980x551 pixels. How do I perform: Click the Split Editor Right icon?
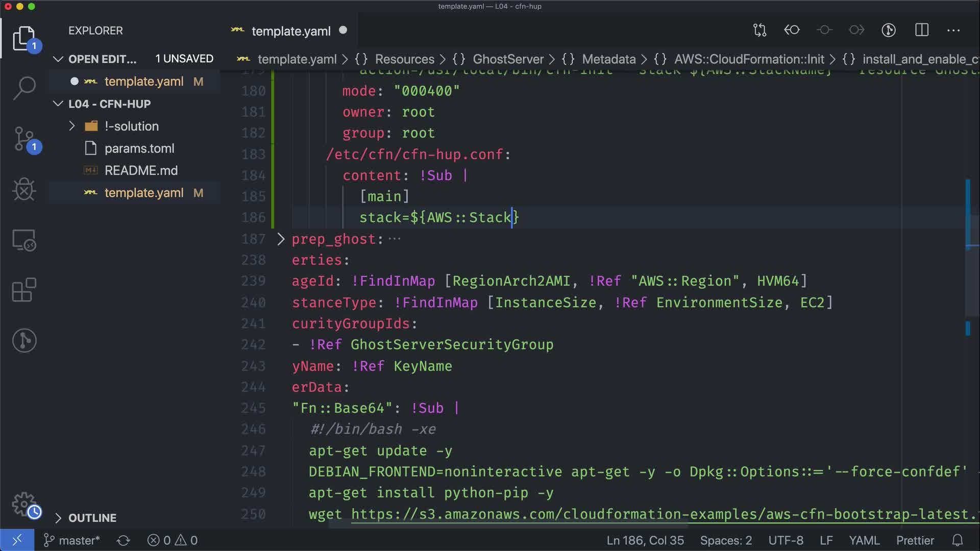922,30
